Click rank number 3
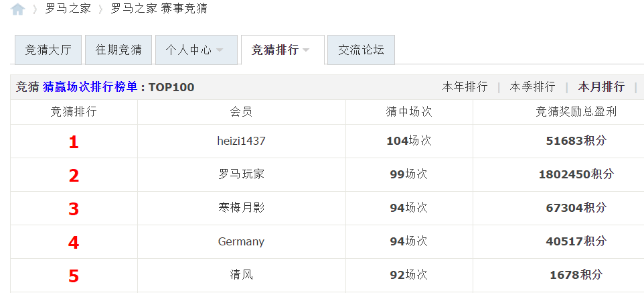The width and height of the screenshot is (644, 293). [74, 209]
